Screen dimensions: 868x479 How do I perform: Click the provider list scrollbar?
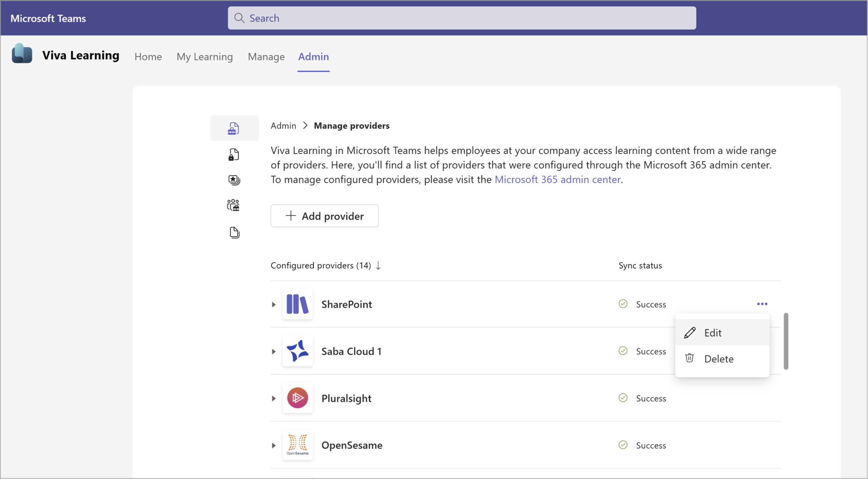click(x=786, y=341)
